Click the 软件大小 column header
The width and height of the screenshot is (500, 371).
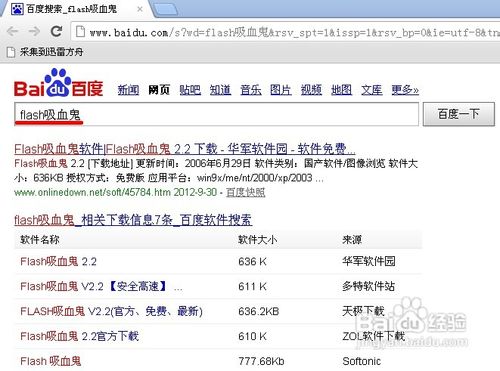coord(257,240)
